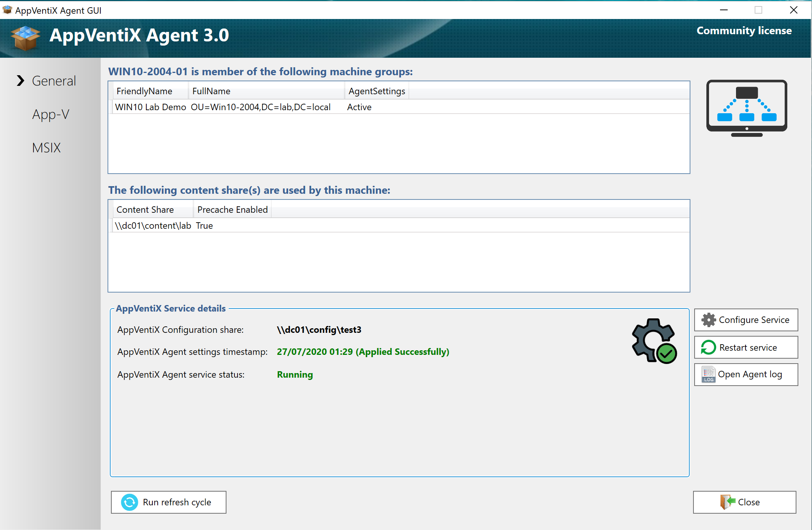
Task: Run the refresh cycle
Action: pos(169,502)
